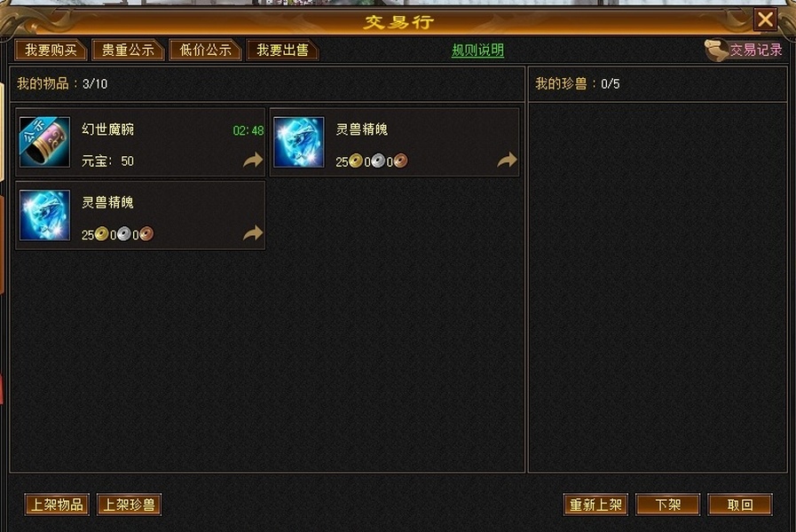The width and height of the screenshot is (796, 532).
Task: Click the 下架 button
Action: click(667, 505)
